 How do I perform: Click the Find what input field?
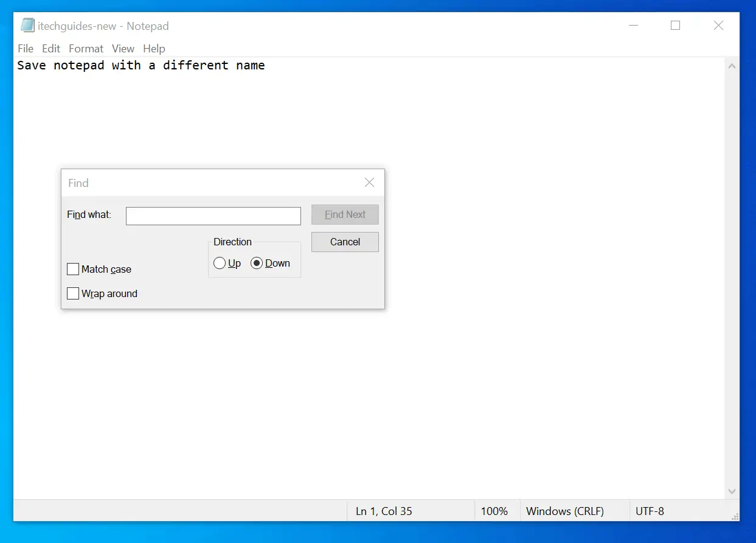coord(213,216)
